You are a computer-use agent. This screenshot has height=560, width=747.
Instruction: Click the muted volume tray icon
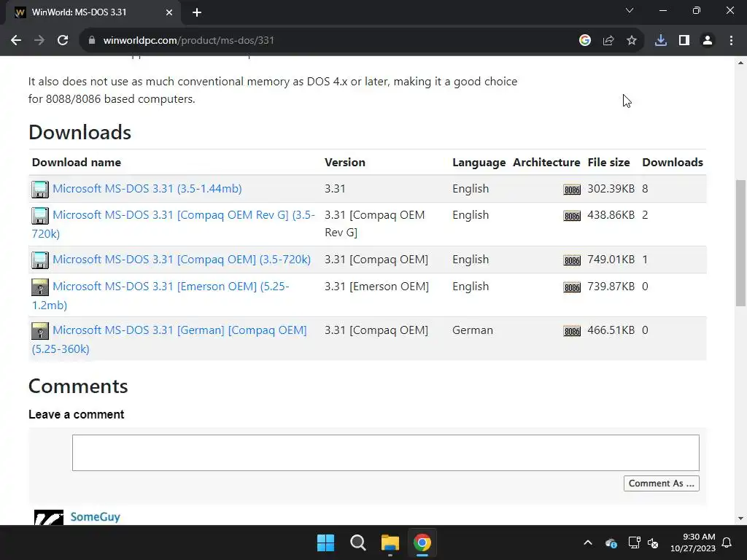tap(653, 542)
